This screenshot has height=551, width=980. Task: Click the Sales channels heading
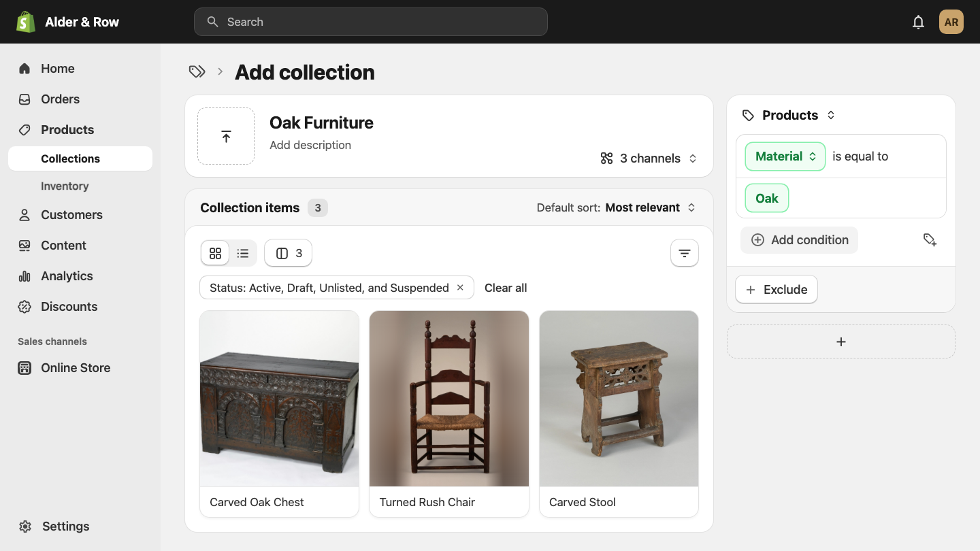tap(52, 341)
